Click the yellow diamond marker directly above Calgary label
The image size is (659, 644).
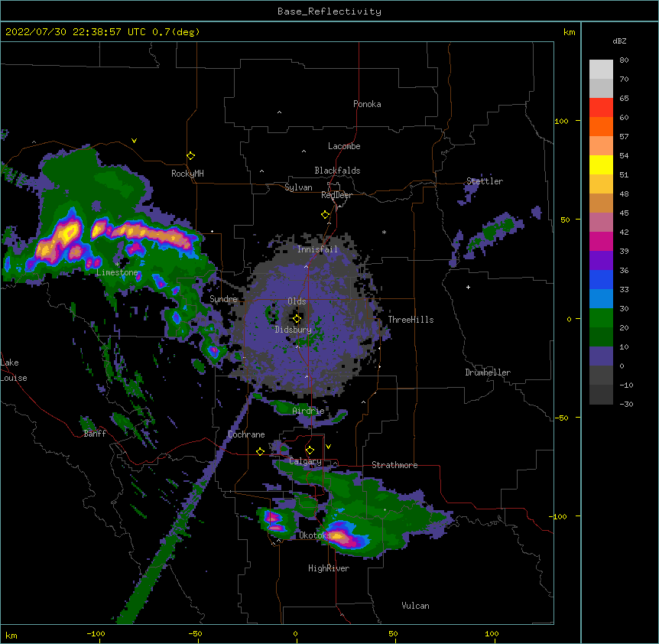310,450
